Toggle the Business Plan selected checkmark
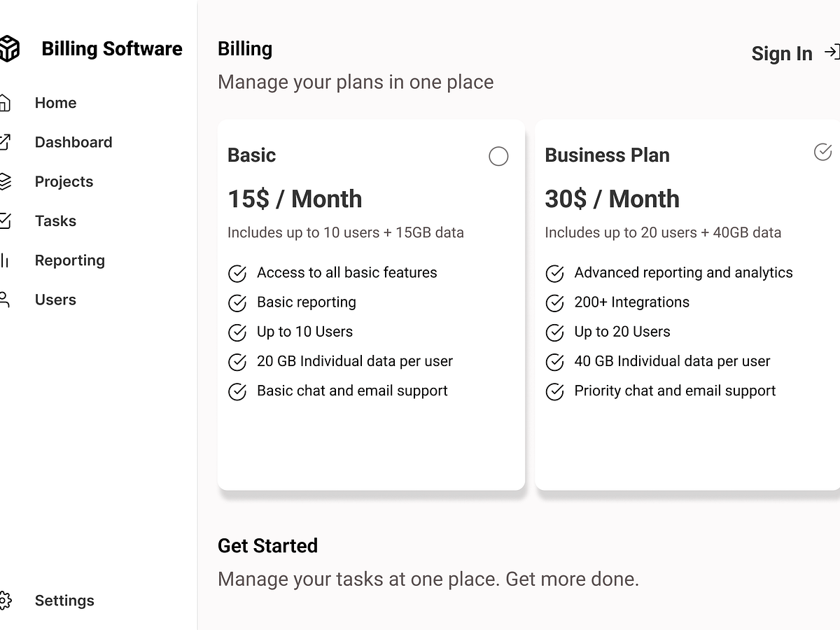This screenshot has height=630, width=840. pos(823,151)
